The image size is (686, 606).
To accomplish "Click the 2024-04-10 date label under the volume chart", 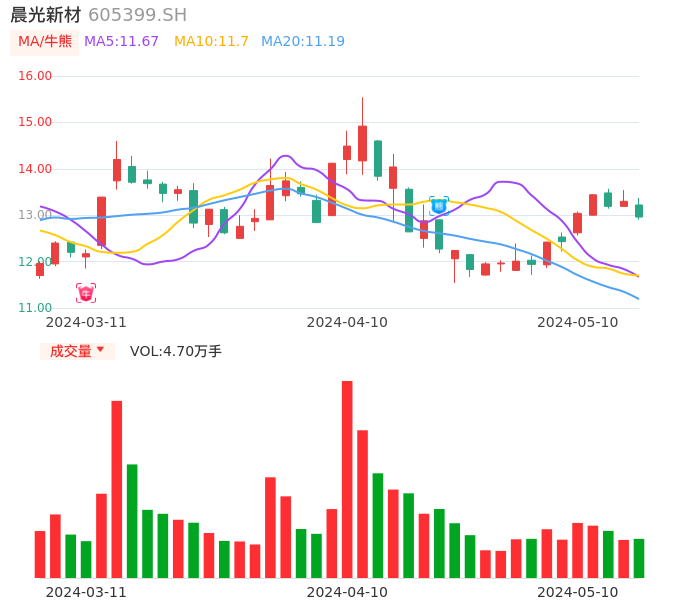I will pyautogui.click(x=347, y=592).
